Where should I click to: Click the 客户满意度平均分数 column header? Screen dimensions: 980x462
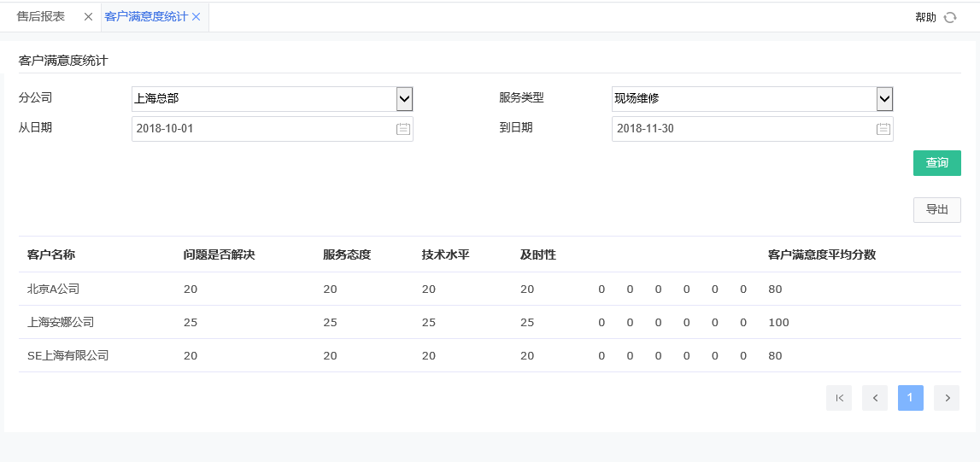coord(821,254)
